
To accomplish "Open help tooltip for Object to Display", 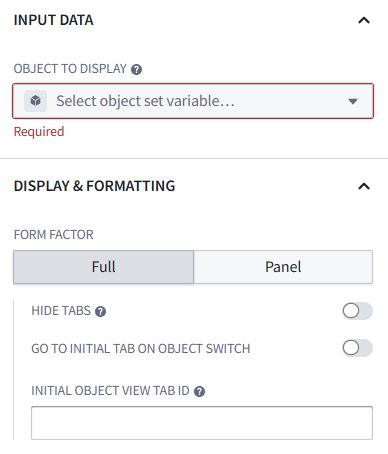I will click(136, 69).
